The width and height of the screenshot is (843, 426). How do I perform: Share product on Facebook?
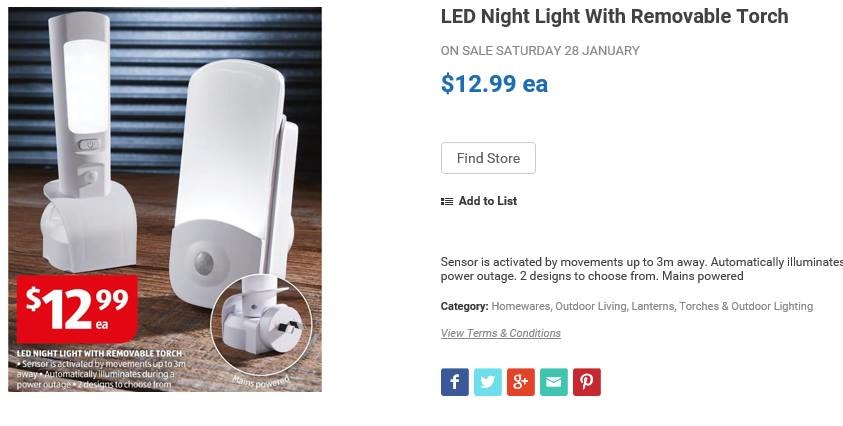tap(454, 382)
